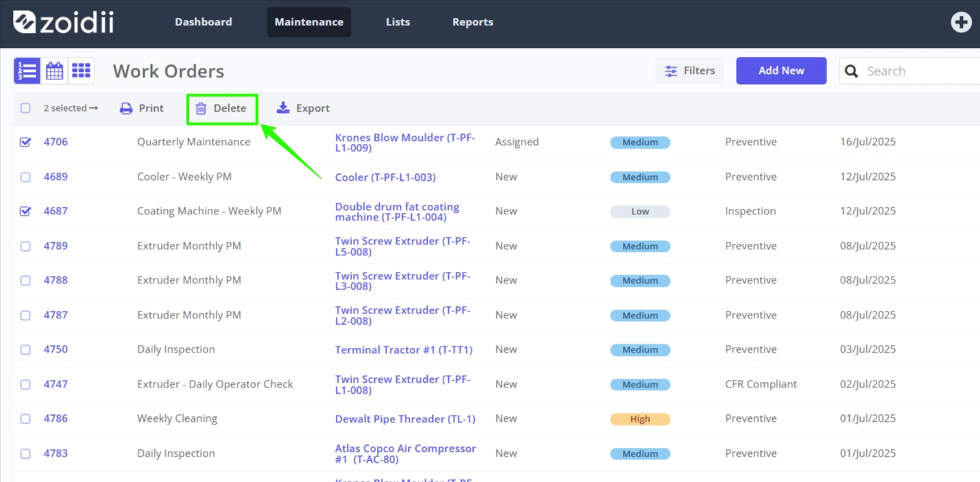
Task: Click "Inspection" type cell
Action: [x=750, y=211]
